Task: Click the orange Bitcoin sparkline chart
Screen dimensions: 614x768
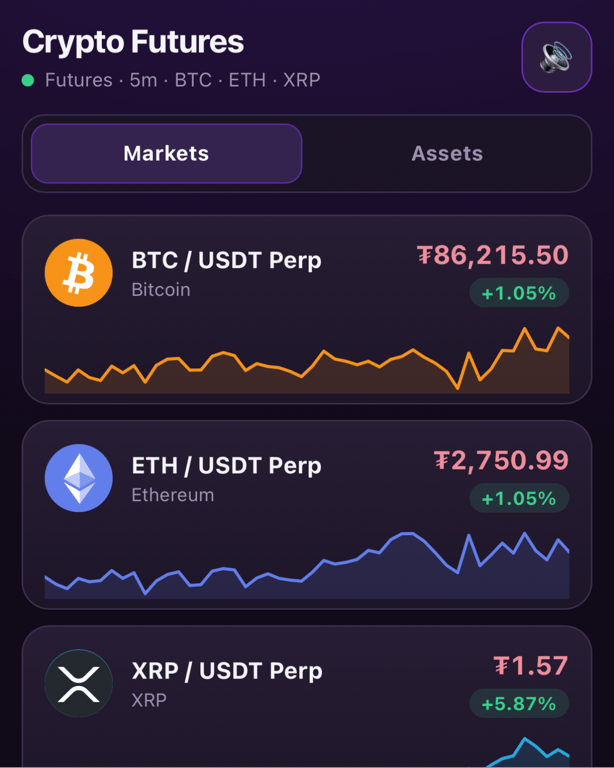Action: pos(307,360)
